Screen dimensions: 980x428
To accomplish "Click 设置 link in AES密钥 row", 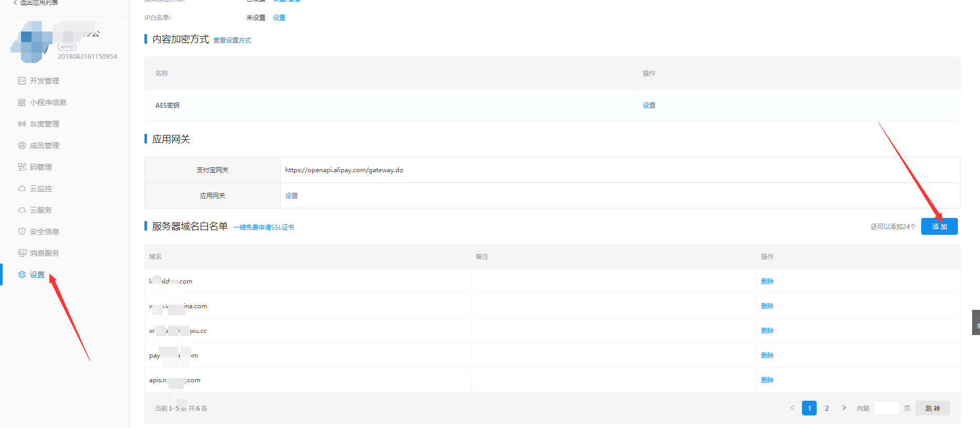I will (x=649, y=106).
